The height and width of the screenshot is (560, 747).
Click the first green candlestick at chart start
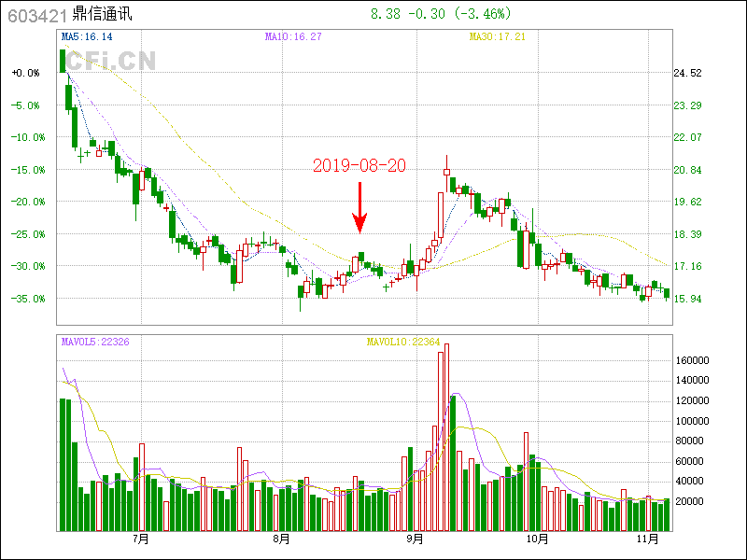63,61
